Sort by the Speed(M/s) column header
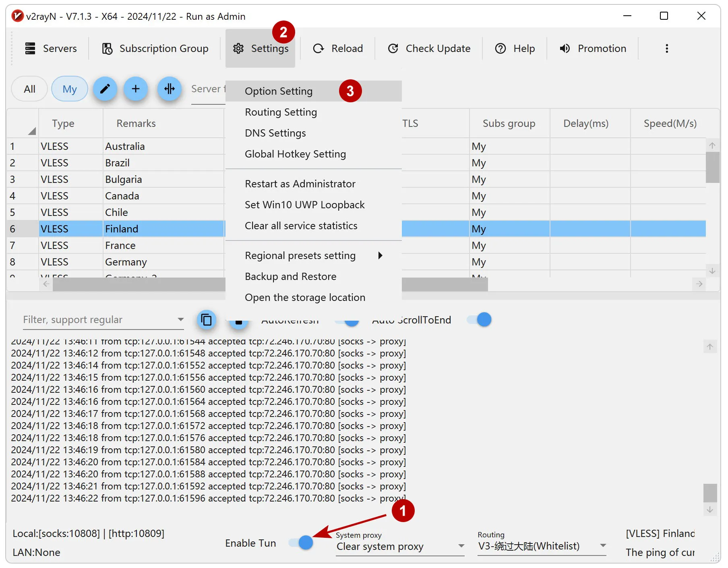 click(x=670, y=123)
